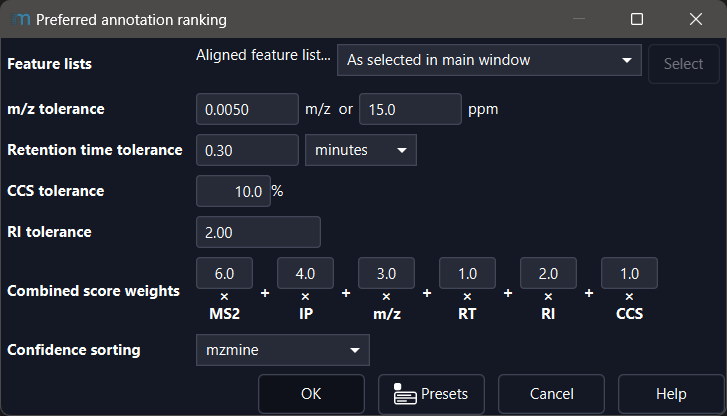The image size is (727, 416).
Task: Open the Confidence sorting dropdown
Action: (x=282, y=350)
